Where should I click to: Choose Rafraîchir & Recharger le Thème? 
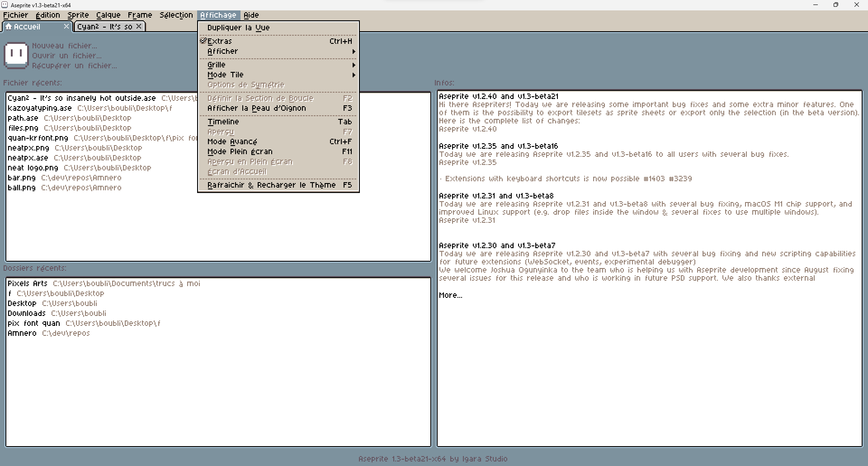278,185
